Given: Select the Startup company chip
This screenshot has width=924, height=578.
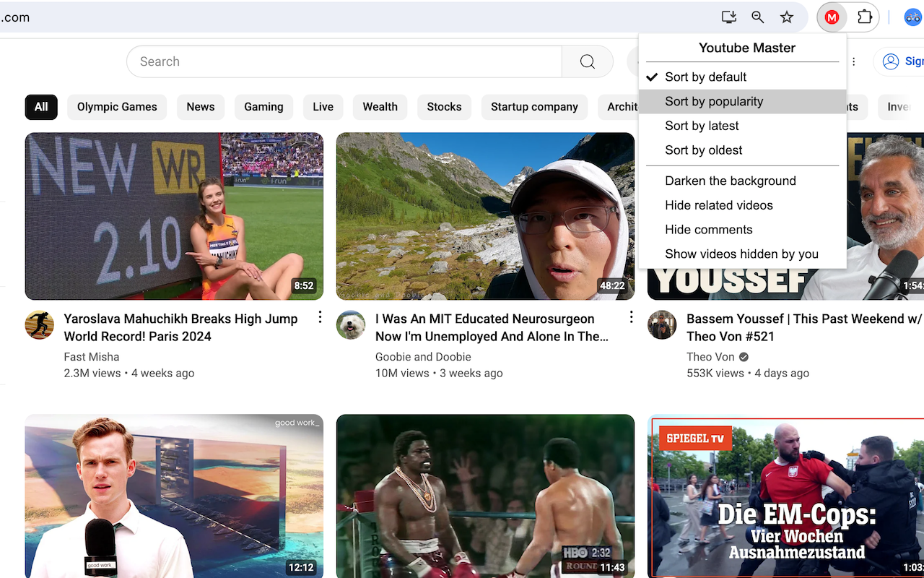Looking at the screenshot, I should pyautogui.click(x=534, y=107).
